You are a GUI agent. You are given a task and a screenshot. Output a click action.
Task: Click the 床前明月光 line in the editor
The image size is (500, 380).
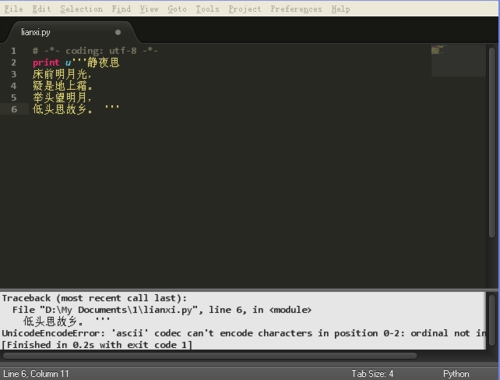point(62,74)
